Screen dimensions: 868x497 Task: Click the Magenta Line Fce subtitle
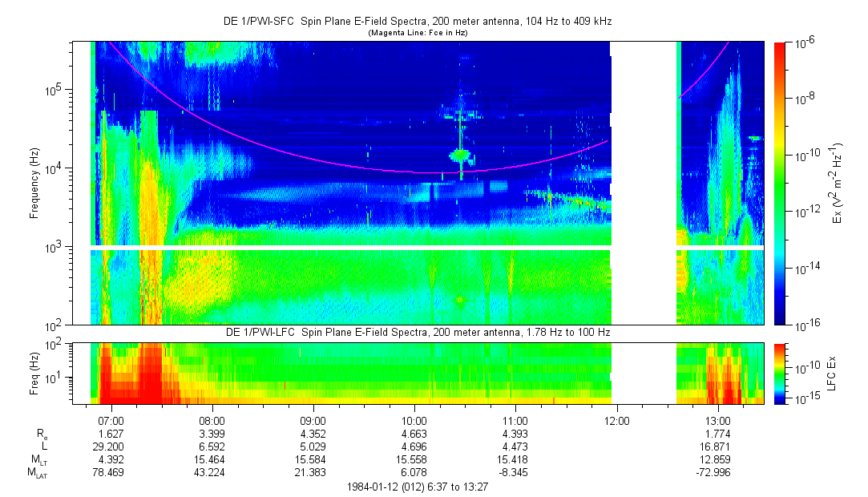(x=417, y=33)
